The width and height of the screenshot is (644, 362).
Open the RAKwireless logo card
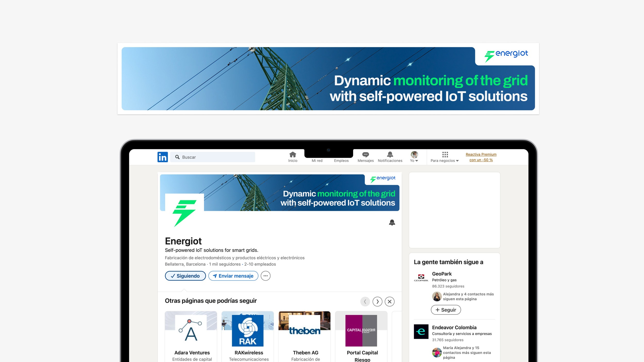(x=248, y=331)
